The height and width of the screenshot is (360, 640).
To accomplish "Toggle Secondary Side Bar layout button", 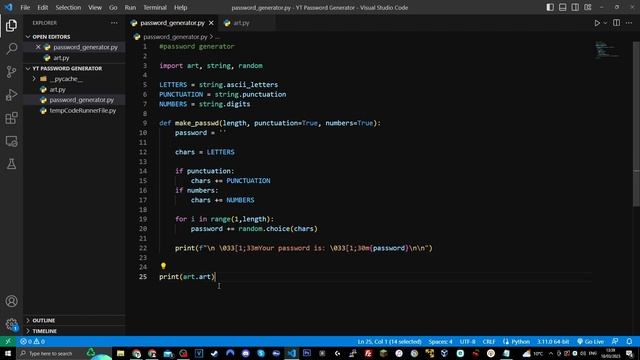I will [575, 7].
